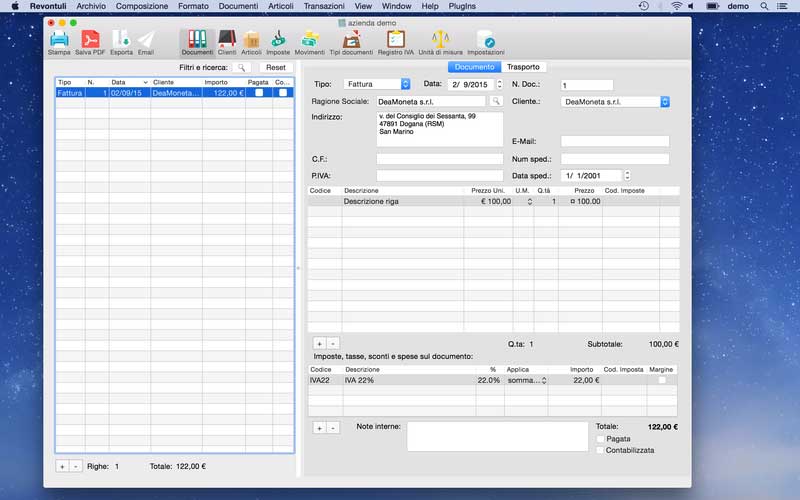Click the Salva PDF toolbar icon
The width and height of the screenshot is (800, 500).
[90, 39]
